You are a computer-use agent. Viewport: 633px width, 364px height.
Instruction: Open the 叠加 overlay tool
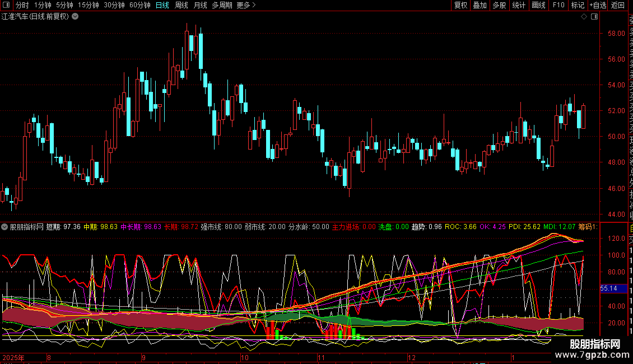(x=480, y=6)
